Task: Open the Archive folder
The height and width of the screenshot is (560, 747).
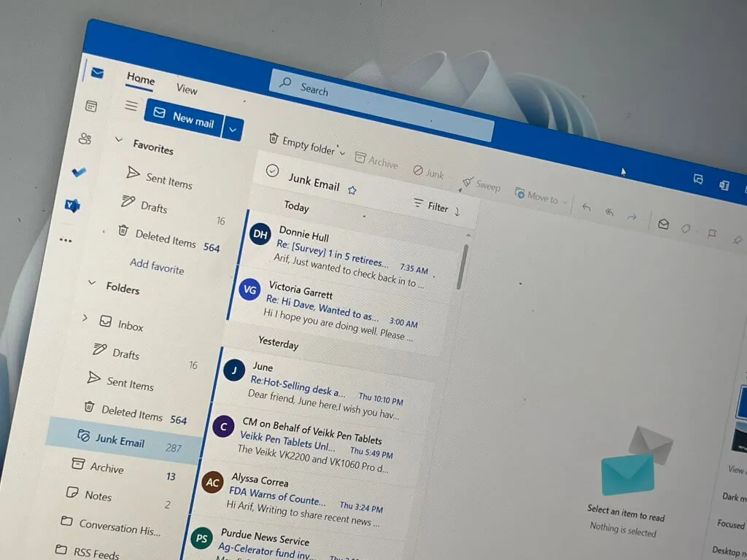Action: (x=98, y=466)
